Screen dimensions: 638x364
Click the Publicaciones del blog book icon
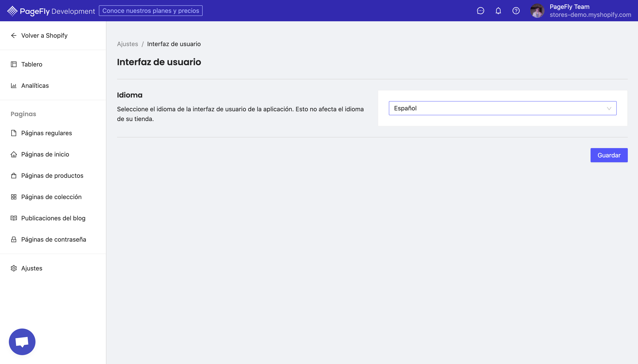coord(14,218)
